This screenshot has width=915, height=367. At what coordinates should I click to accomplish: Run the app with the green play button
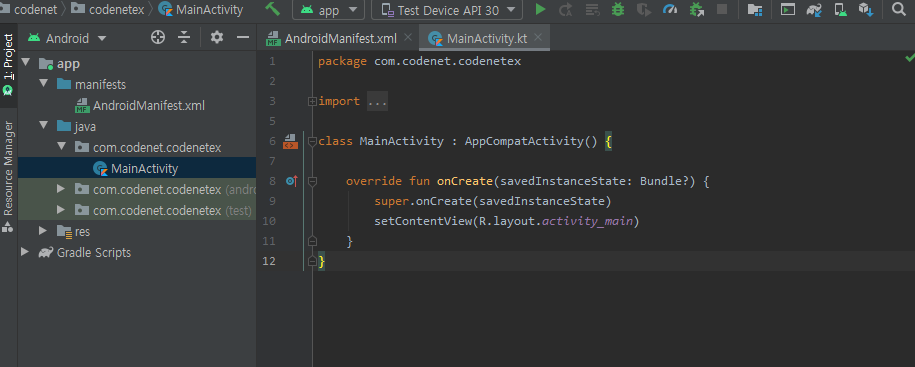(x=540, y=9)
